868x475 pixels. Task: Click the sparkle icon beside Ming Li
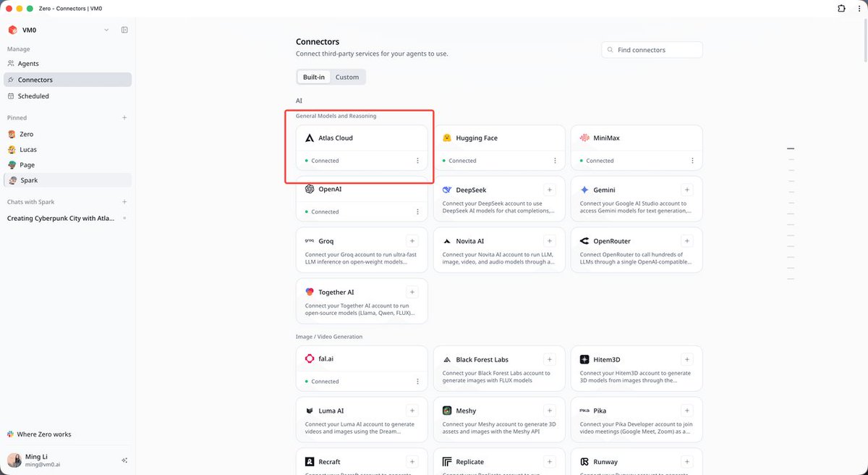(x=124, y=460)
